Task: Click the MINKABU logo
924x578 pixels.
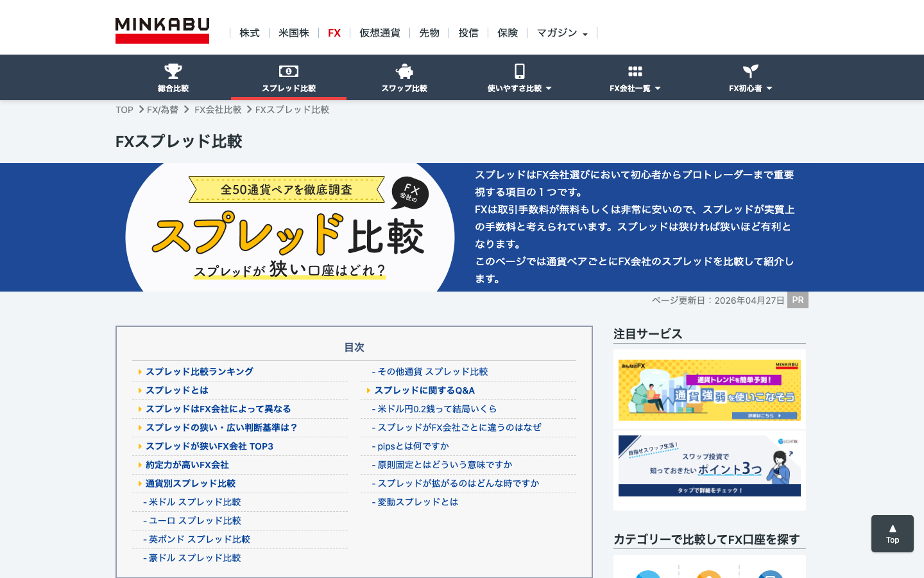Action: (x=162, y=30)
